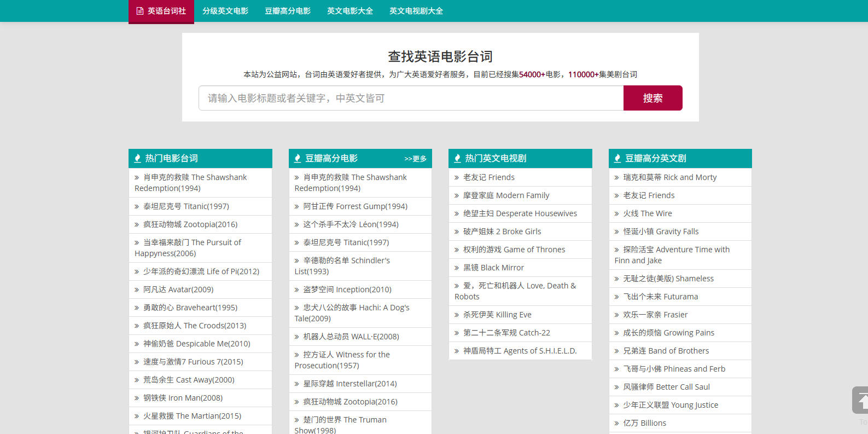Open 瑞克和莫蒂 Rick and Morty

pyautogui.click(x=670, y=177)
